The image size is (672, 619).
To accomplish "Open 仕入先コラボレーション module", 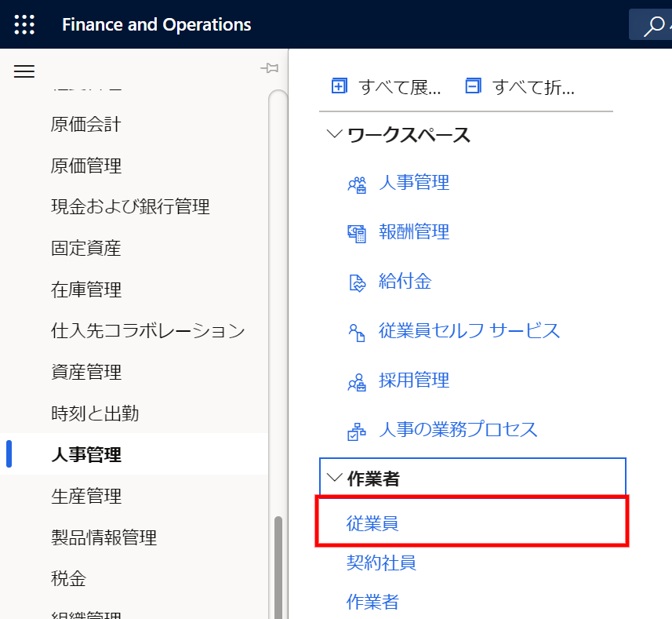I will (148, 330).
